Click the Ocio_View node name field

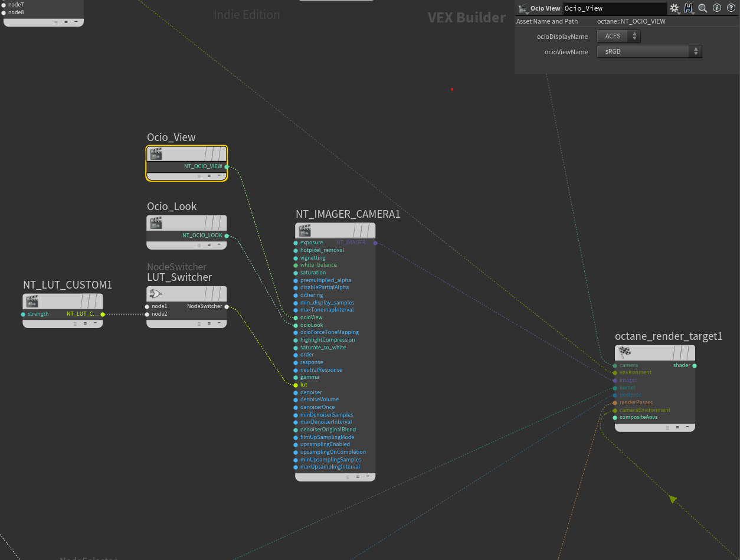[x=614, y=8]
